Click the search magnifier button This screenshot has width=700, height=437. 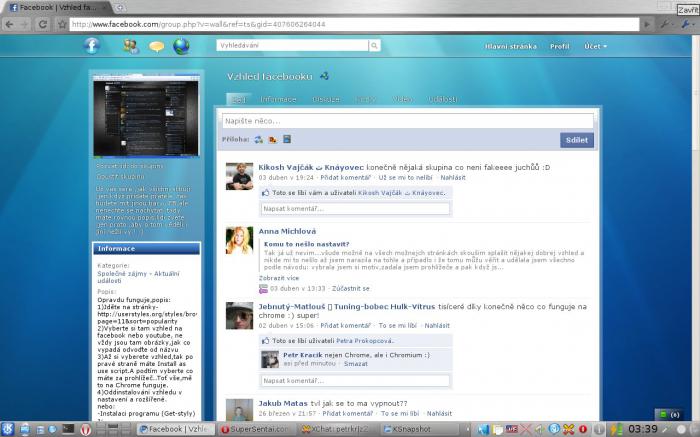[x=375, y=45]
